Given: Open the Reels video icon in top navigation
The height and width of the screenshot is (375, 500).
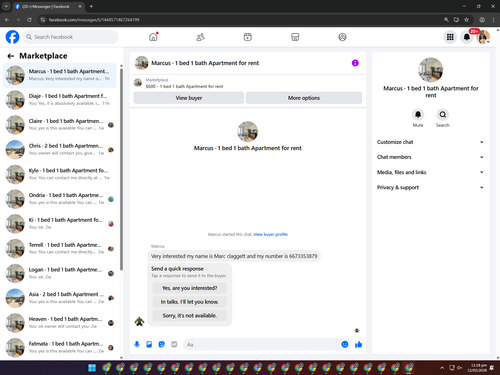Looking at the screenshot, I should point(248,37).
